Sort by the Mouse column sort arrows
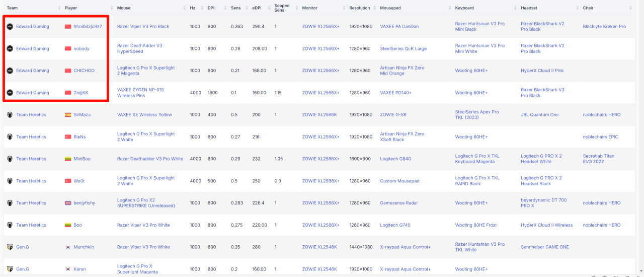 (184, 8)
